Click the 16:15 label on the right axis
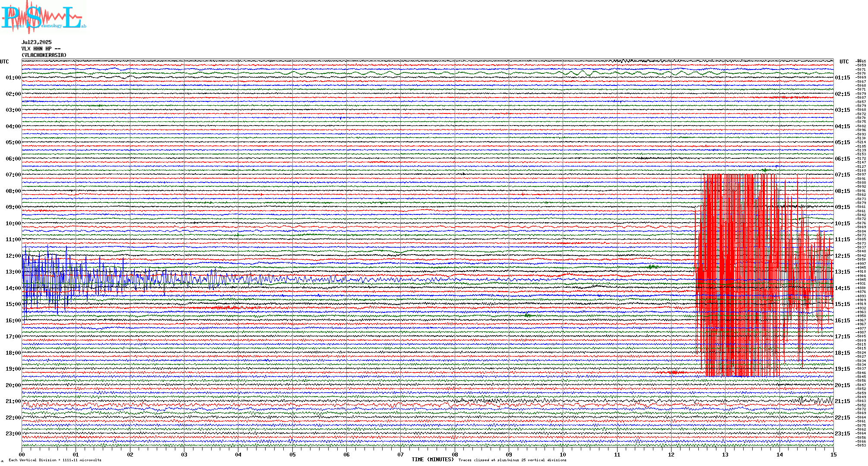 843,321
